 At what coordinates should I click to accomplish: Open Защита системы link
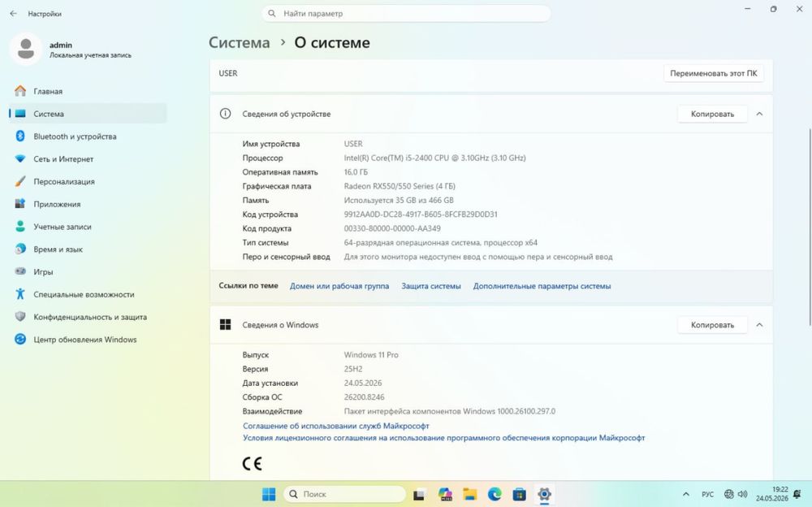pos(431,286)
